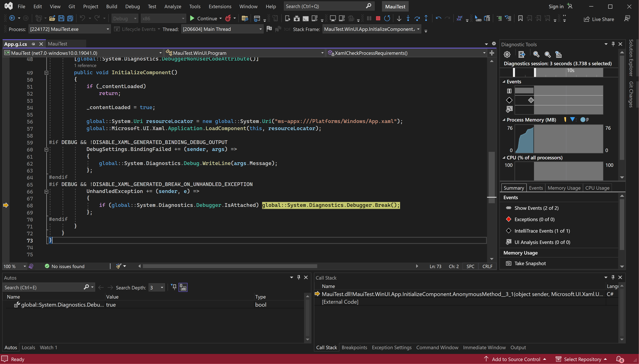Undo the last edit
Screen dimensions: 639x364
tap(82, 18)
